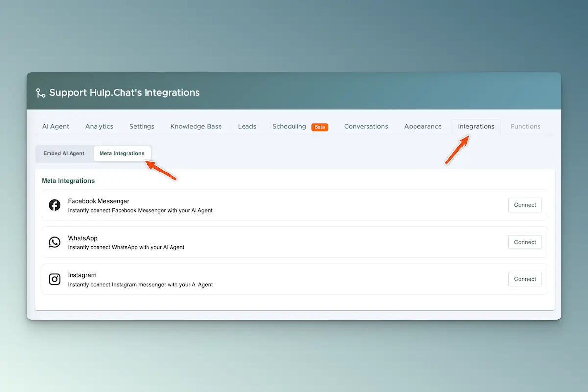Click 'Instantly connect WhatsApp' description
Screen dimensions: 588x392
coord(126,247)
